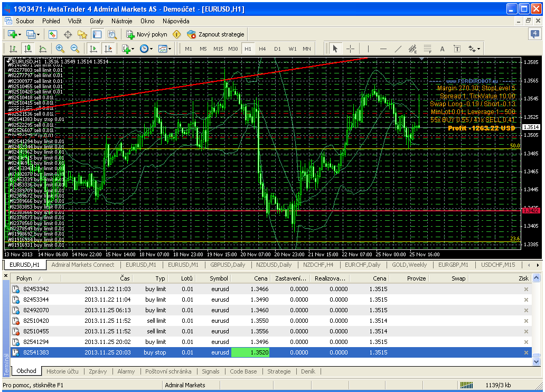545x392 pixels.
Task: Zoom in on the chart
Action: pos(60,49)
